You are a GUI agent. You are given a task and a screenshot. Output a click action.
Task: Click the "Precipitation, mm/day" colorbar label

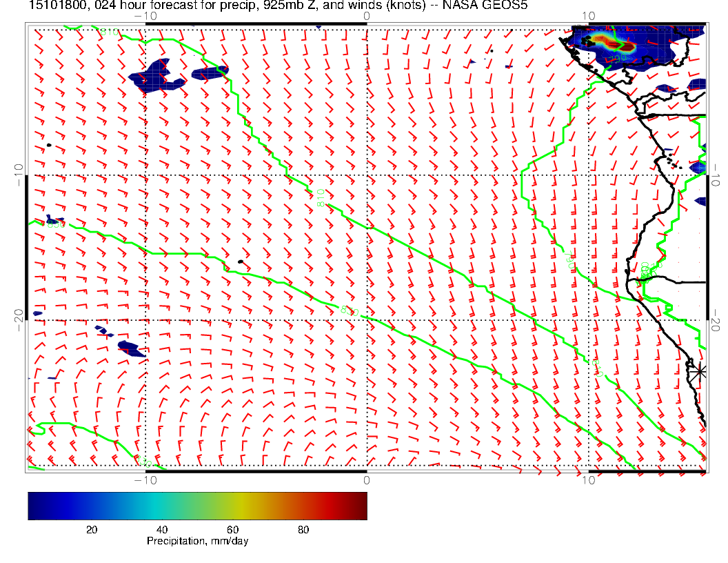(197, 542)
